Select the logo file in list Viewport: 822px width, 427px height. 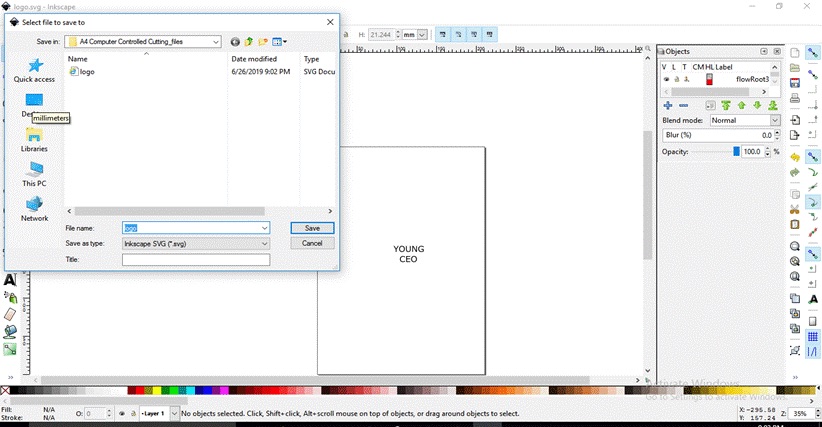point(82,72)
